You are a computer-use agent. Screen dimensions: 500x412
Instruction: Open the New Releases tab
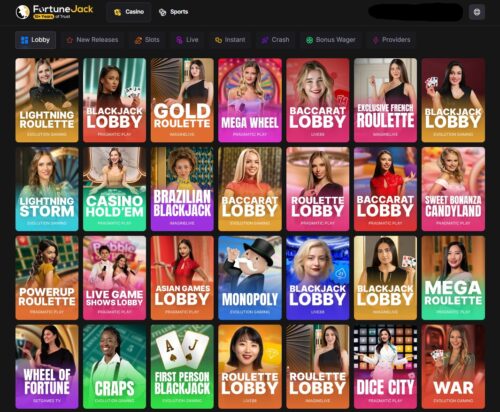pos(93,40)
